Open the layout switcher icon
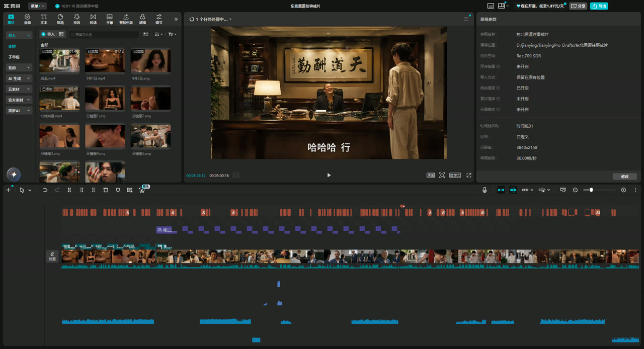The width and height of the screenshot is (644, 349). 503,6
